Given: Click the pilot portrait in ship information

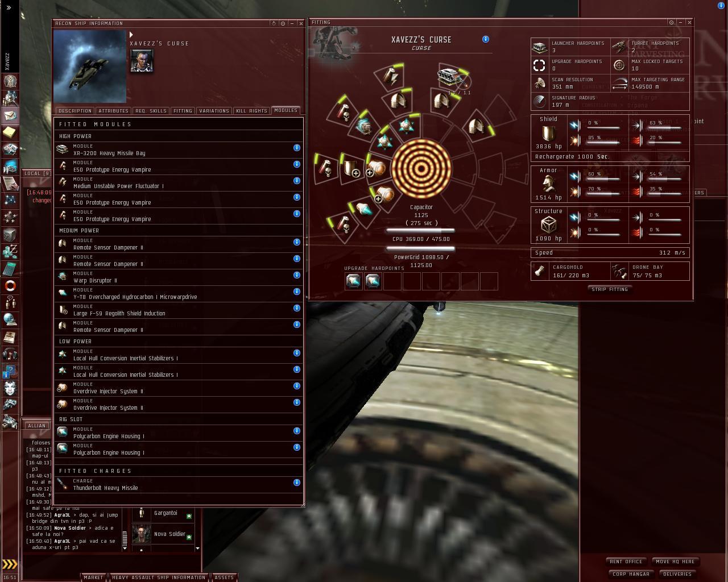Looking at the screenshot, I should 142,61.
